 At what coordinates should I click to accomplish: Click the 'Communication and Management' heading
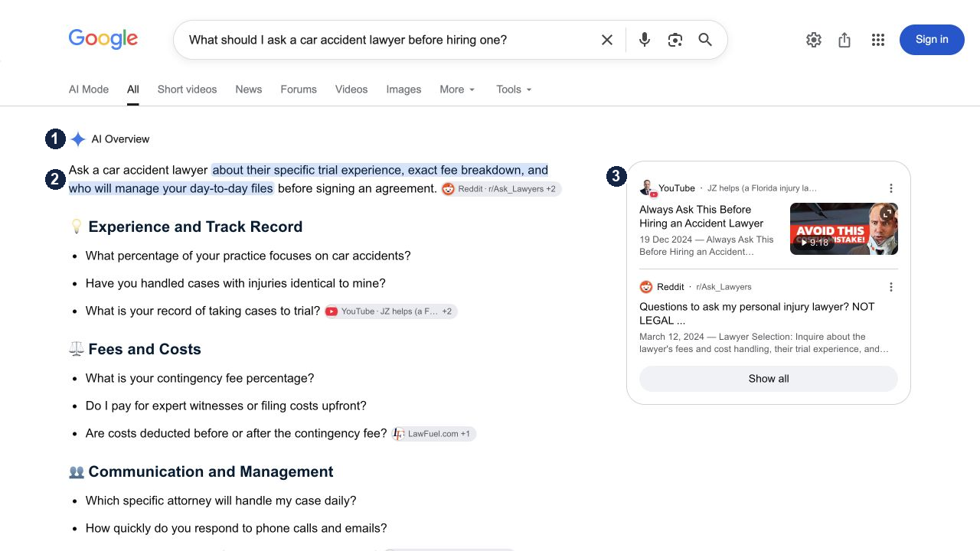[211, 471]
